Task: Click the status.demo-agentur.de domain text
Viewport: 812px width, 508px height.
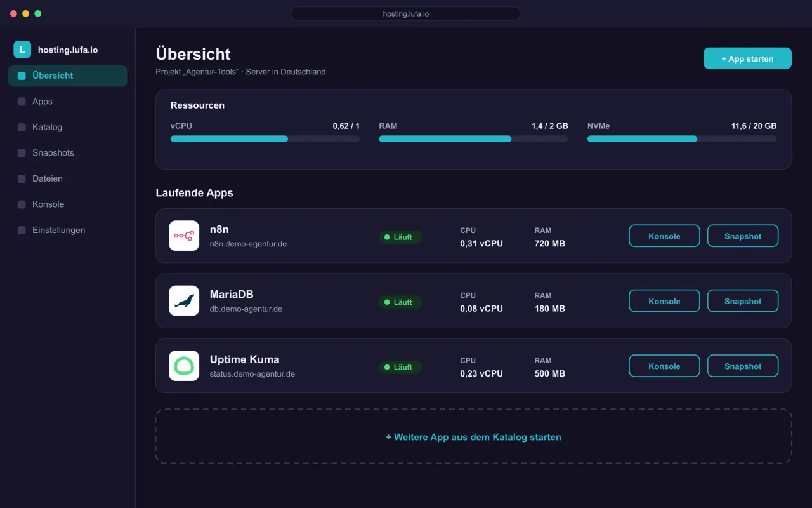Action: click(x=252, y=374)
